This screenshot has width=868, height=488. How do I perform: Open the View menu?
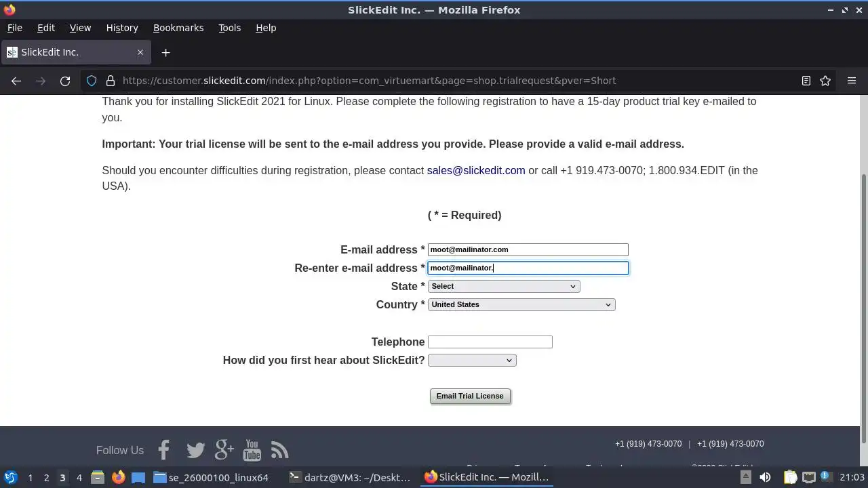click(80, 28)
